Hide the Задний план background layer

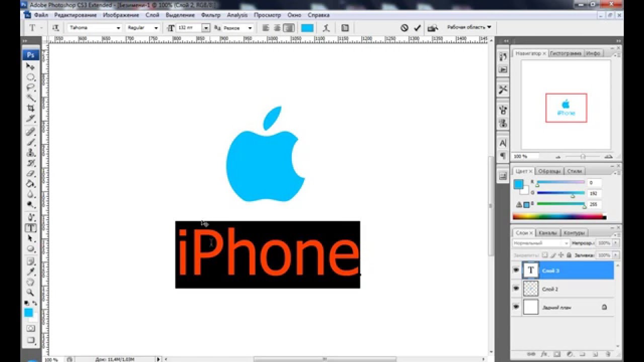pos(516,307)
